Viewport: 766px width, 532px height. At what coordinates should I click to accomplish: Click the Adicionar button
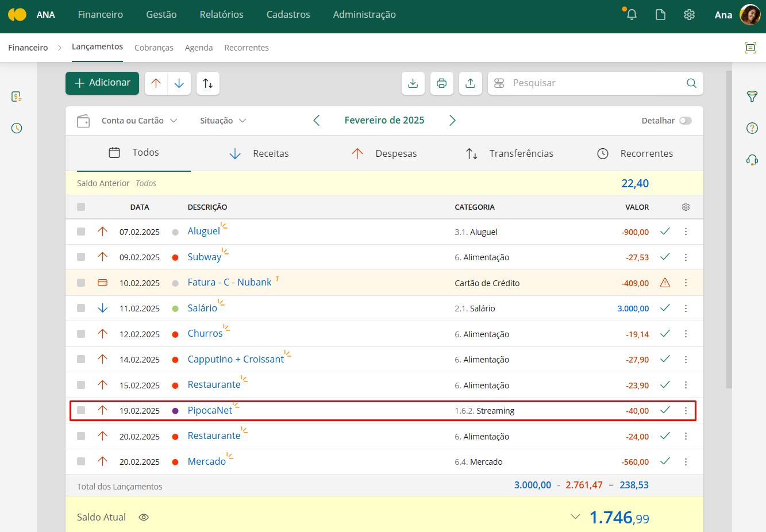(102, 83)
